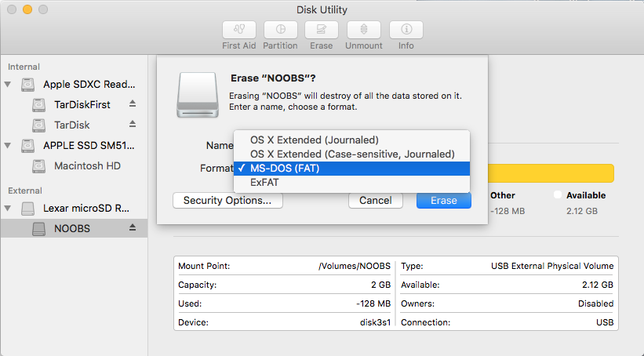644x356 pixels.
Task: Click the Apple SDXC Reader drive icon
Action: (28, 85)
